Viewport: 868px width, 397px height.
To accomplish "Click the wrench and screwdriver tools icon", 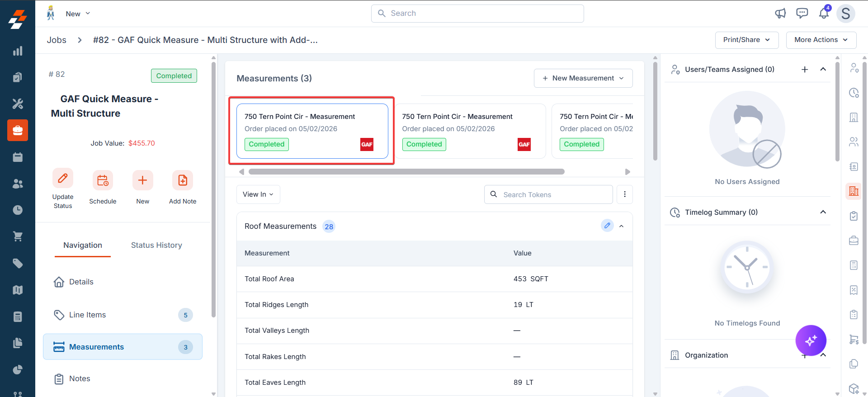I will pos(18,104).
